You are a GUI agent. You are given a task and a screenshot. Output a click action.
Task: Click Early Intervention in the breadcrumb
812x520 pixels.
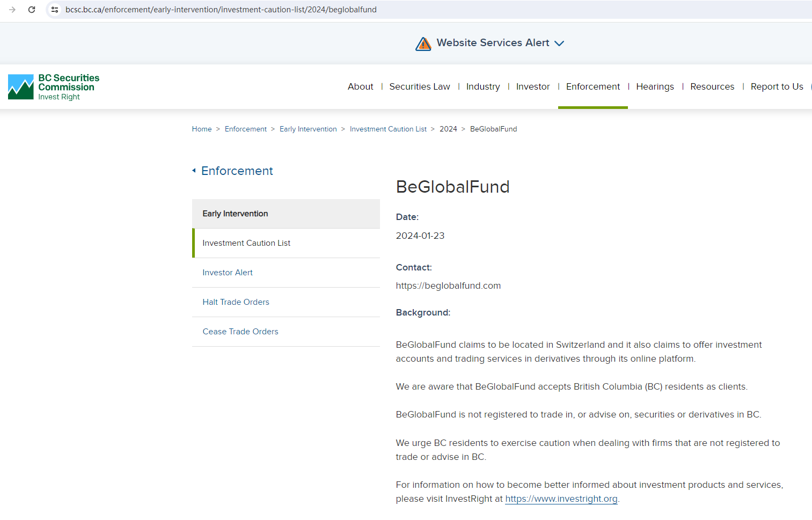pyautogui.click(x=308, y=129)
